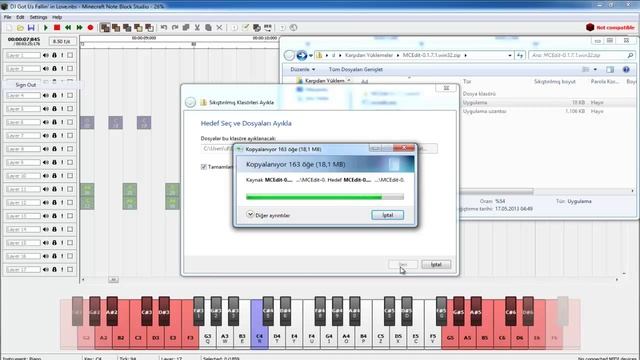Screen dimensions: 640x360
Task: Expand the breadcrumb arrow after MCEdit zip
Action: [465, 55]
